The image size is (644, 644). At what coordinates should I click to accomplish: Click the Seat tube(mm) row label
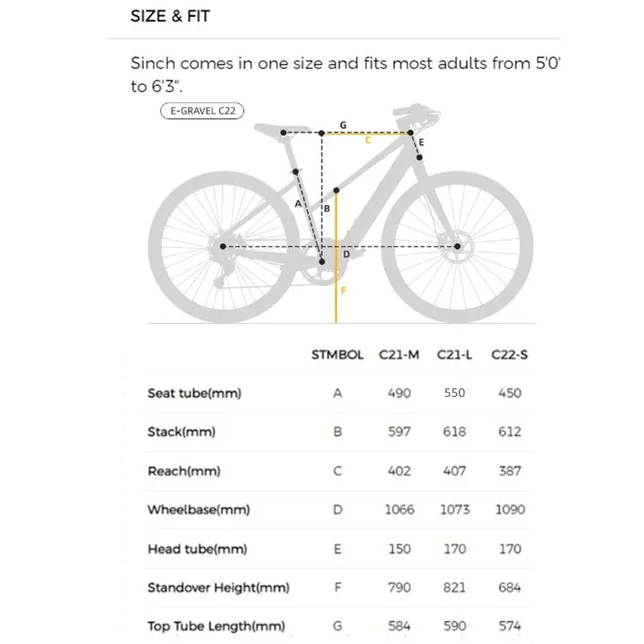coord(194,393)
